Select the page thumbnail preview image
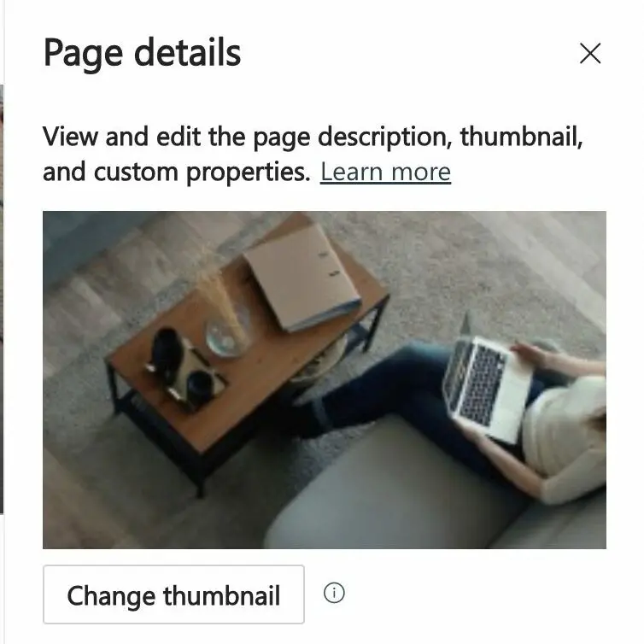This screenshot has width=644, height=644. click(x=324, y=380)
